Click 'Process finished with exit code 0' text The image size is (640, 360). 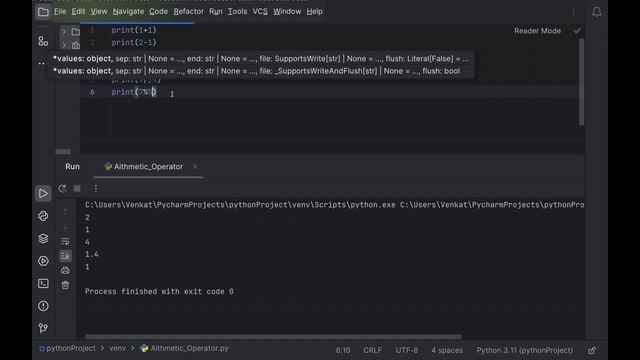tap(159, 291)
